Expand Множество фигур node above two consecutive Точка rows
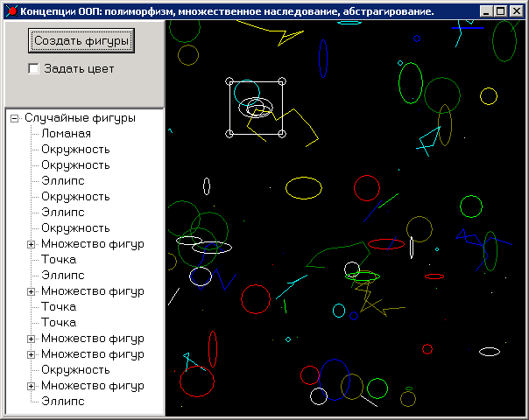 click(x=31, y=291)
